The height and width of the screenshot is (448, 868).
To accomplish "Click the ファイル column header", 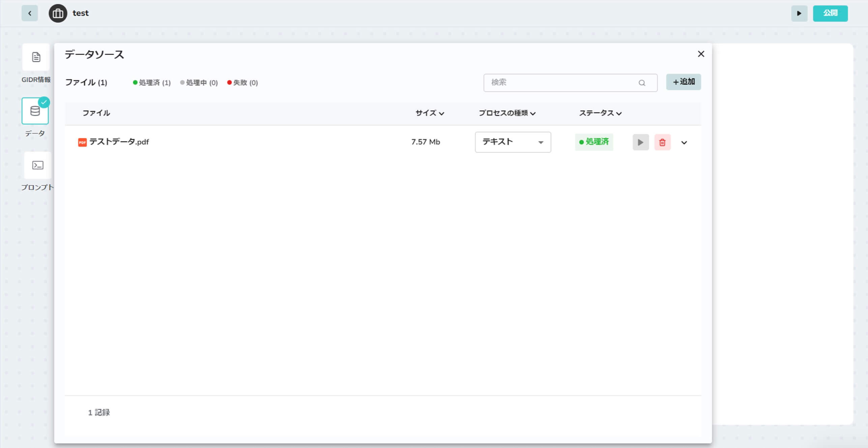I will (x=96, y=113).
